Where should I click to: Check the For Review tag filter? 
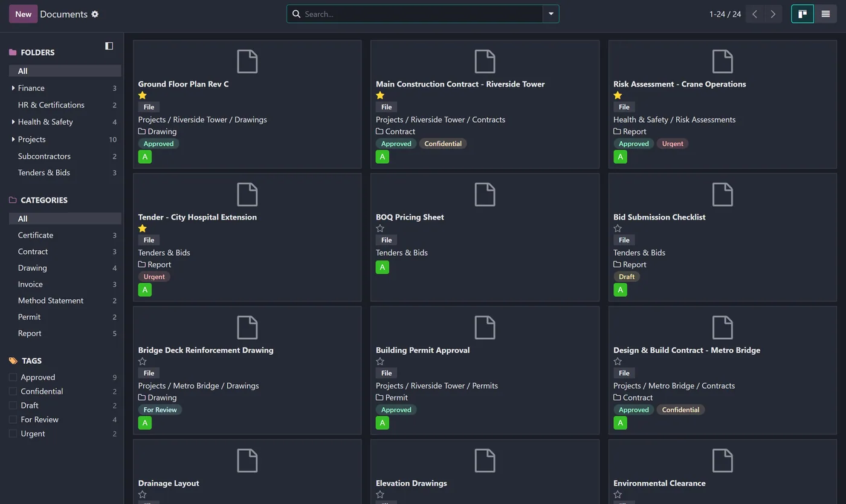tap(13, 419)
